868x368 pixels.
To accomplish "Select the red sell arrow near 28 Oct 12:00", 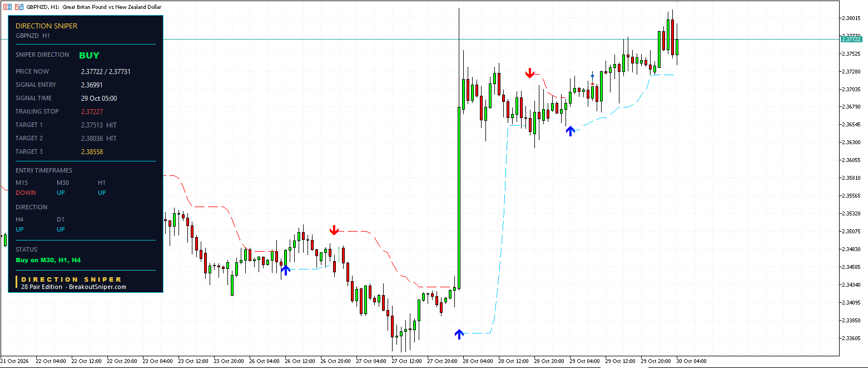I will (x=530, y=73).
